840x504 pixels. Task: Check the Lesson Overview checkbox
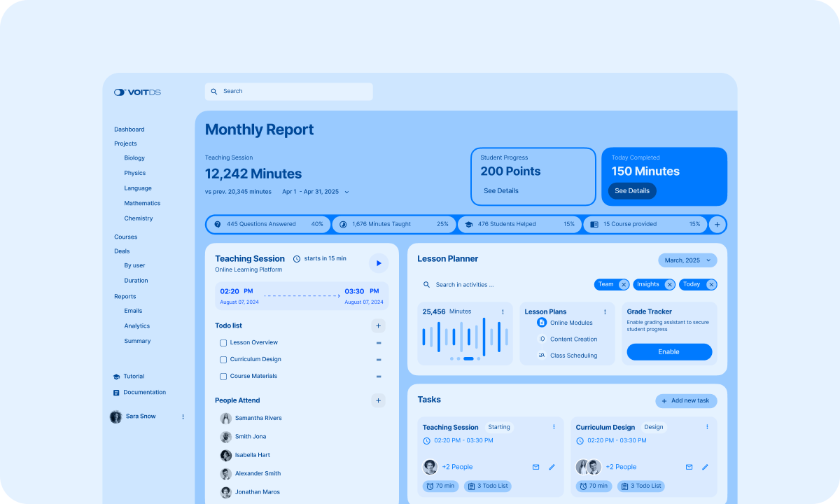coord(223,342)
